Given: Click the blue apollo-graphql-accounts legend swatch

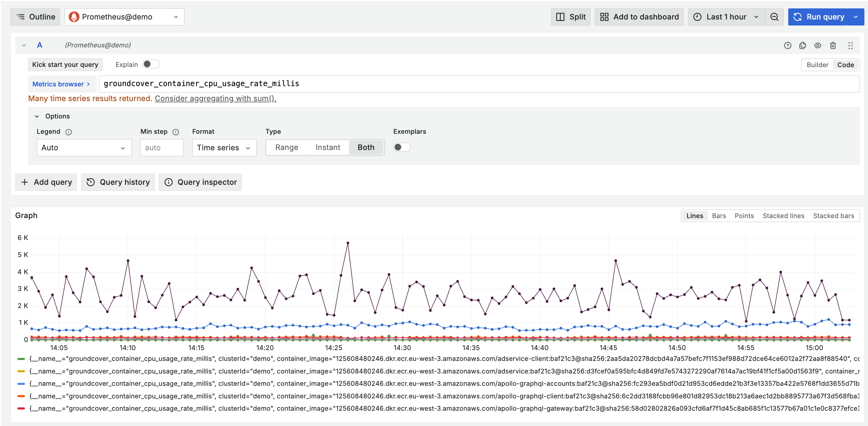Looking at the screenshot, I should (x=21, y=383).
